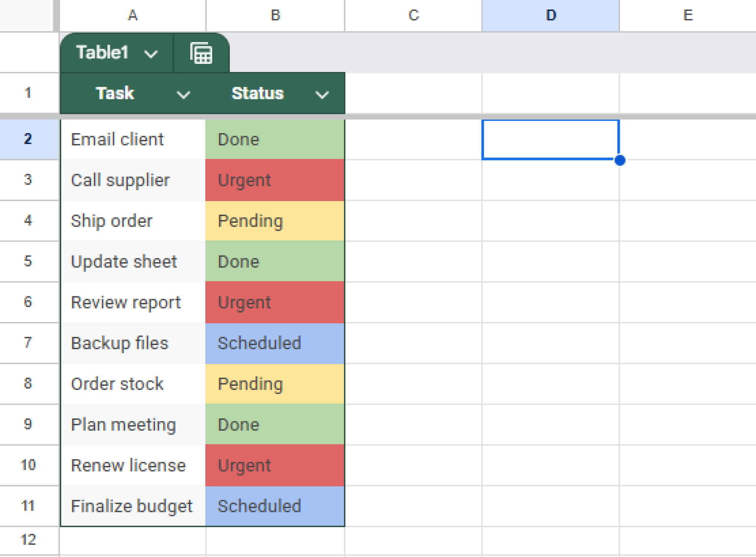Screen dimensions: 756x557
Task: Select the cell containing Email client
Action: (133, 139)
